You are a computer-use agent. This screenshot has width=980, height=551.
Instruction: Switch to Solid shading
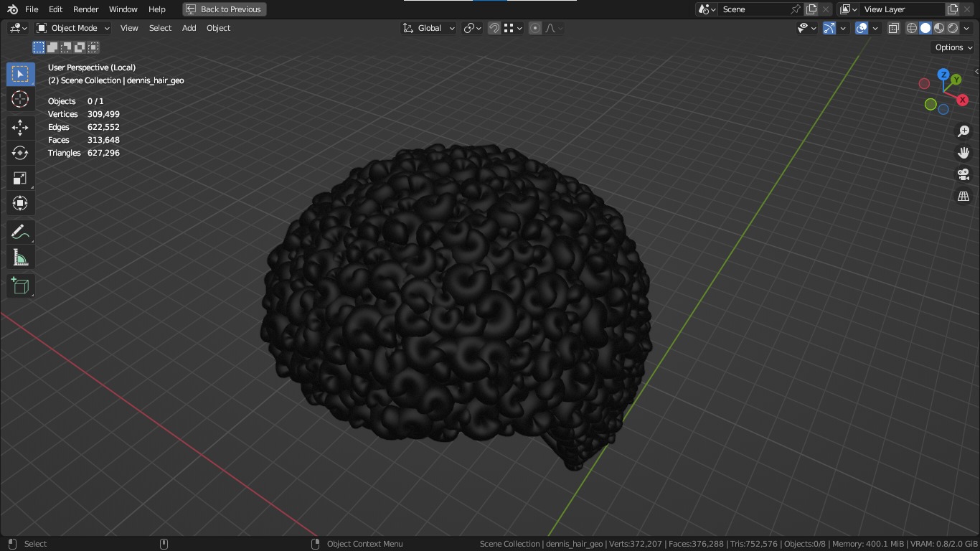pos(925,28)
